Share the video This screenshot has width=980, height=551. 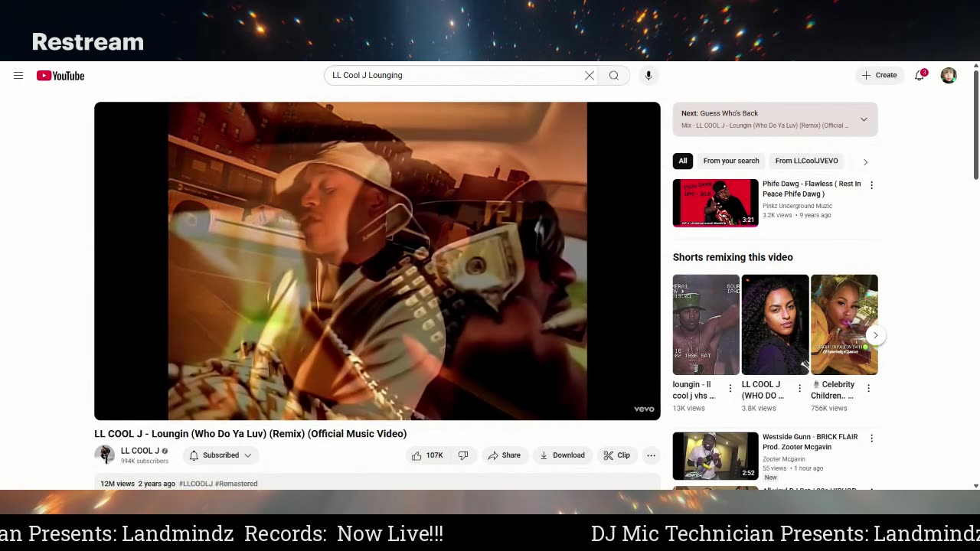pos(505,455)
